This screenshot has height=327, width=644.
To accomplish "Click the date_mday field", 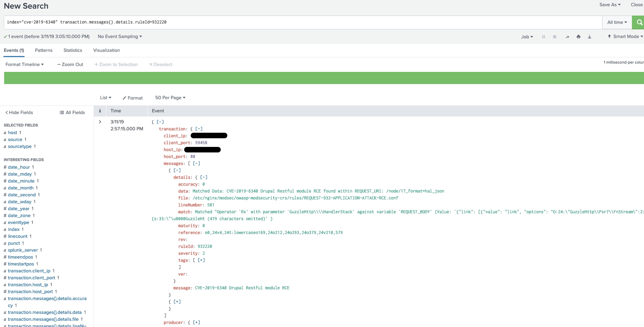I will [20, 174].
